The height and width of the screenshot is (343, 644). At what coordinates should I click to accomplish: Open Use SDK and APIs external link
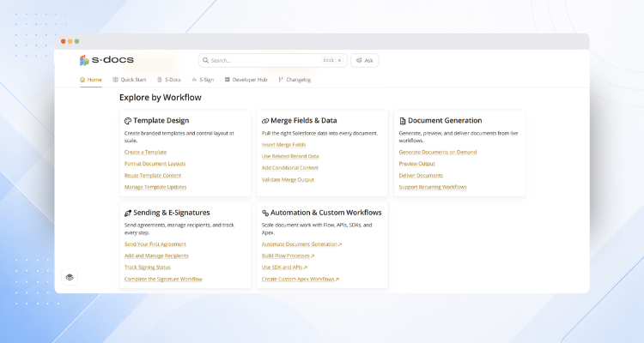tap(284, 267)
